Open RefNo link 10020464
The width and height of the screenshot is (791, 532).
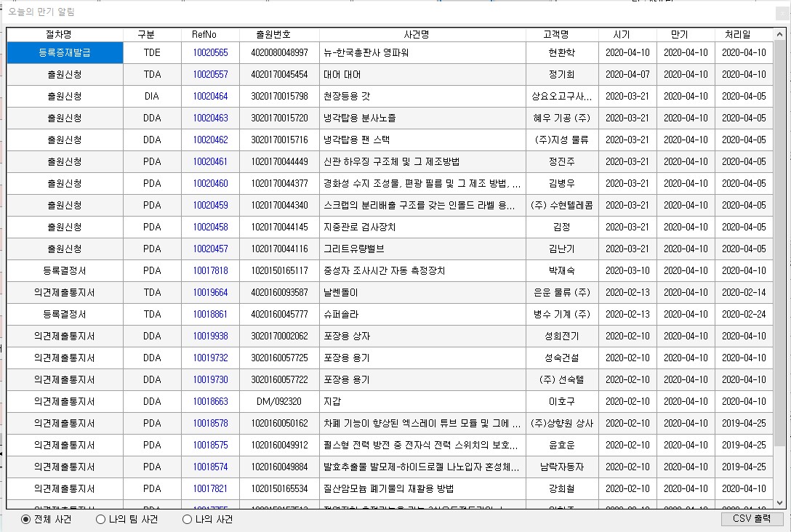point(210,96)
